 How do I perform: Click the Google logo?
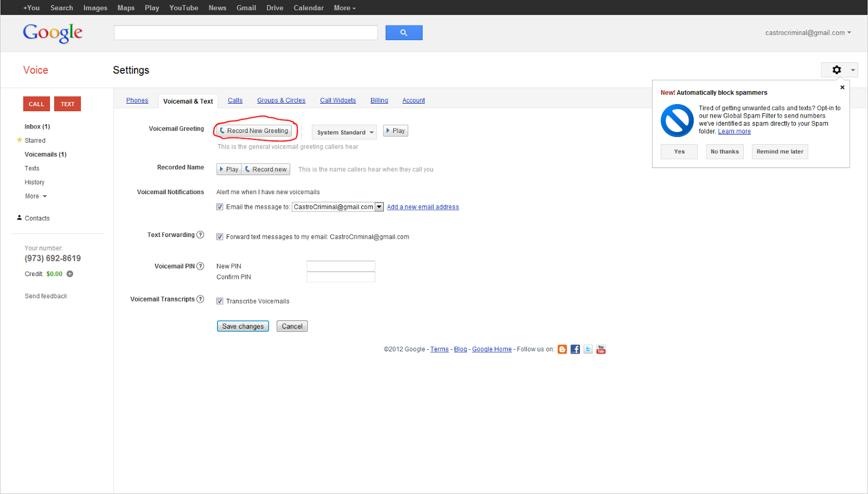click(x=53, y=33)
